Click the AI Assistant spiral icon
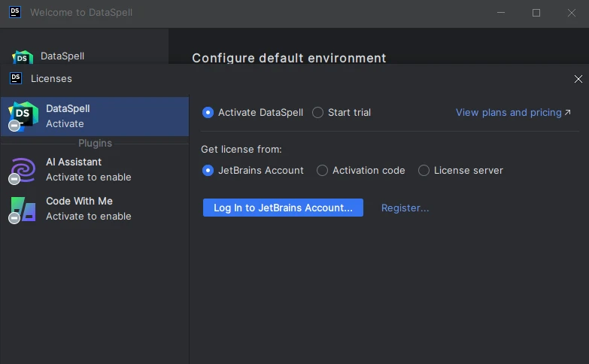The height and width of the screenshot is (364, 589). (23, 169)
